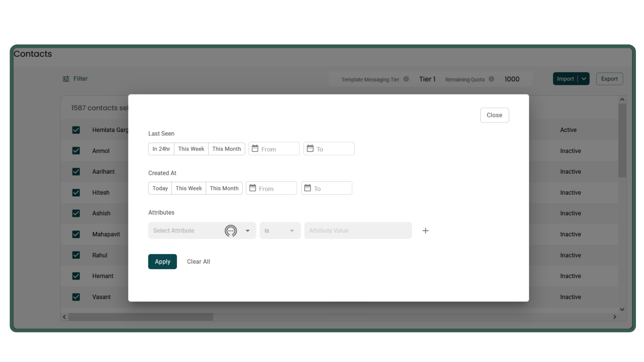Click Clear All filters link
The width and height of the screenshot is (644, 362).
pyautogui.click(x=198, y=261)
